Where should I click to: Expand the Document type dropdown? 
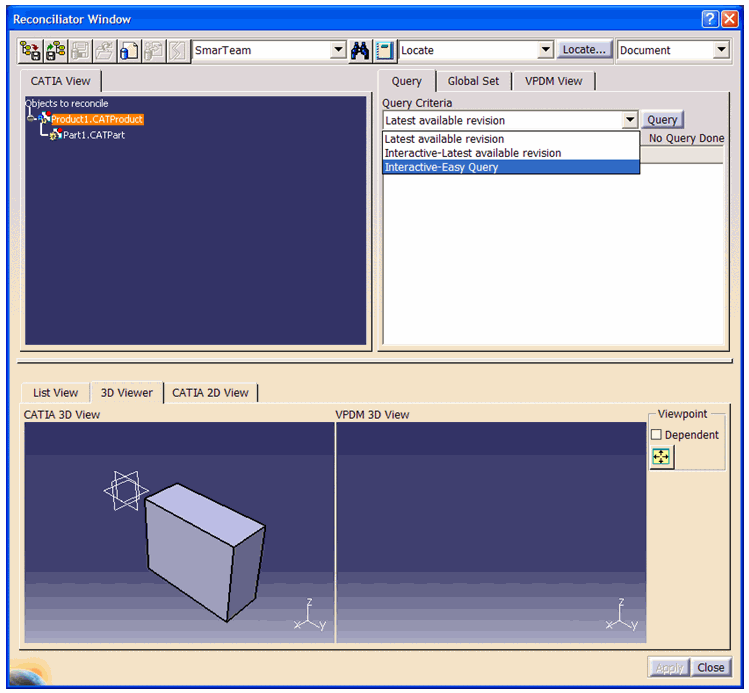click(721, 50)
